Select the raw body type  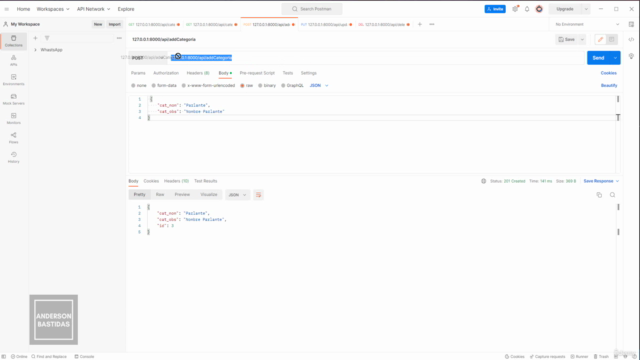(247, 86)
